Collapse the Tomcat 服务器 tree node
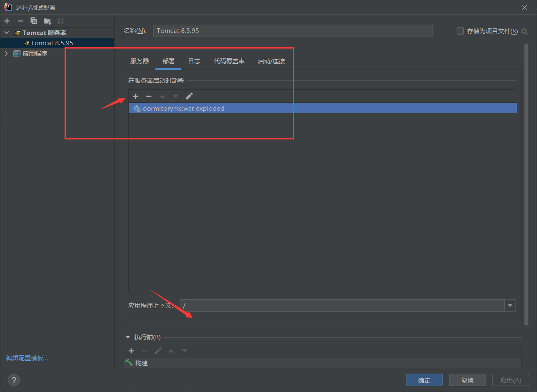 click(x=7, y=32)
